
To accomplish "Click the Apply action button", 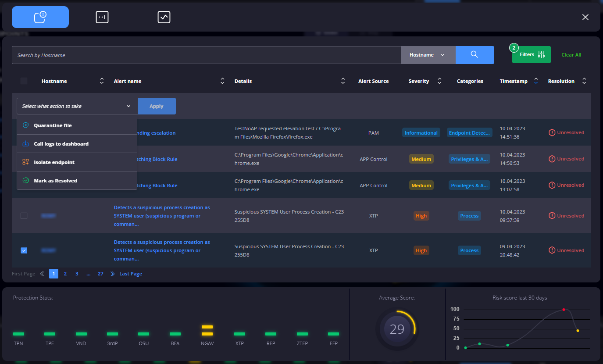I will (157, 106).
